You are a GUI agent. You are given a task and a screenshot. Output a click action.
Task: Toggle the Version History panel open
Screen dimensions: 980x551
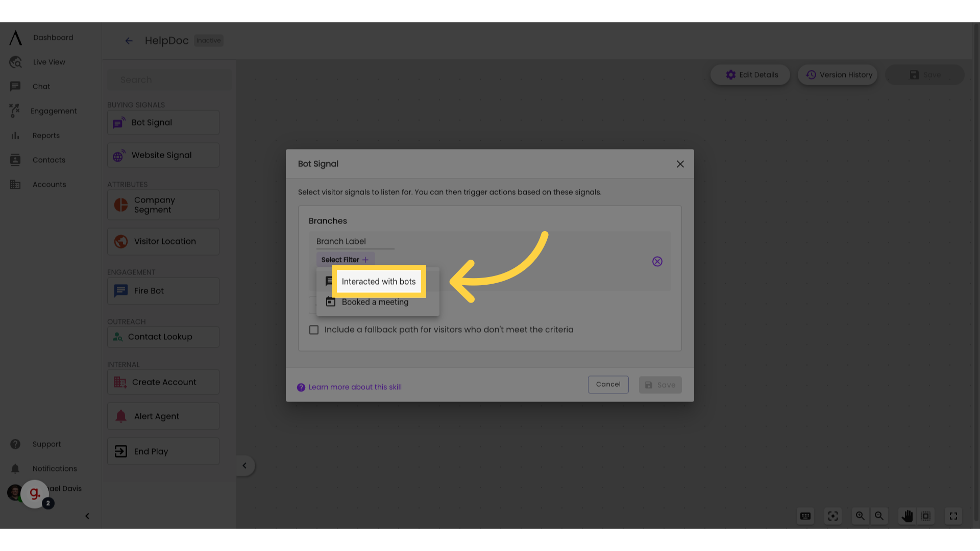click(839, 74)
